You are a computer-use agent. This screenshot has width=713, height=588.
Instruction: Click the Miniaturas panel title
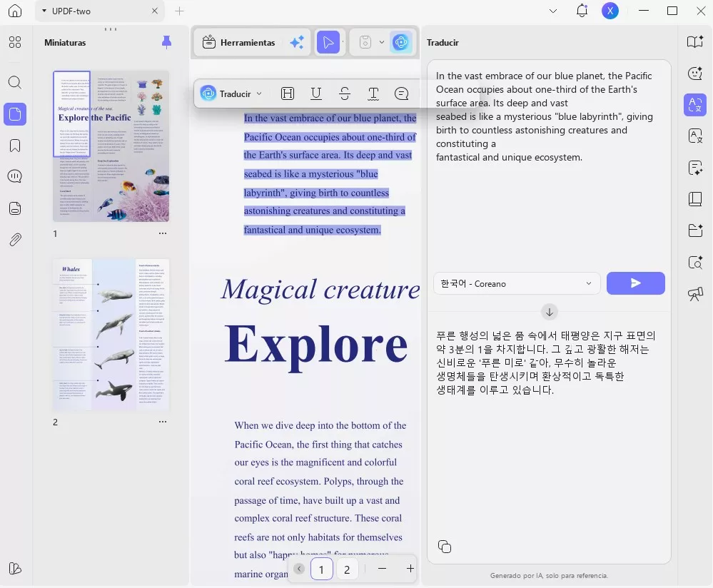[x=65, y=42]
